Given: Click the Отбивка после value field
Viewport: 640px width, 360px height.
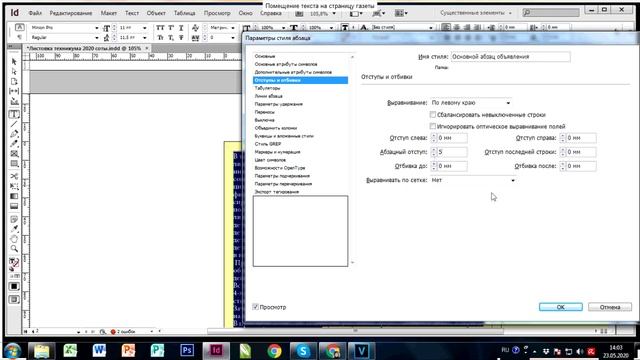Looking at the screenshot, I should 581,166.
